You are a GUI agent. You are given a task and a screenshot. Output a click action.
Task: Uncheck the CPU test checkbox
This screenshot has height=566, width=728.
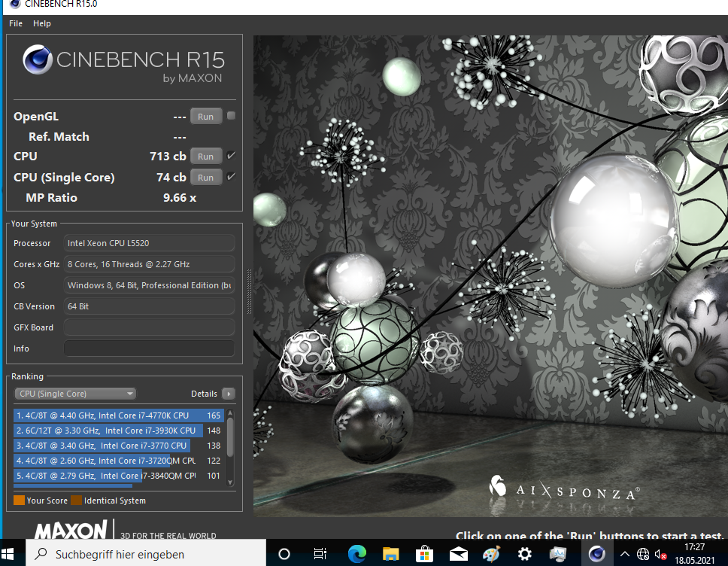[x=231, y=156]
